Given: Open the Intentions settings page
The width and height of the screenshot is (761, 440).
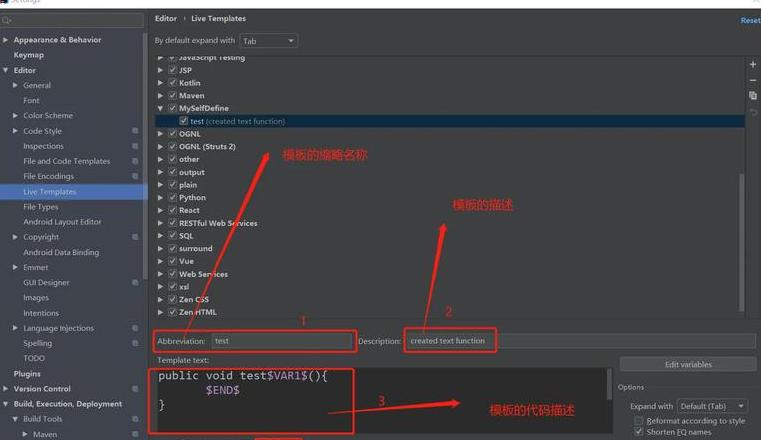Looking at the screenshot, I should (41, 313).
